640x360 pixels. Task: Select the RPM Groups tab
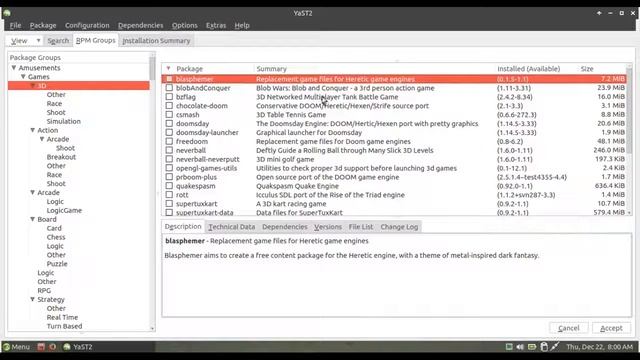tap(96, 40)
